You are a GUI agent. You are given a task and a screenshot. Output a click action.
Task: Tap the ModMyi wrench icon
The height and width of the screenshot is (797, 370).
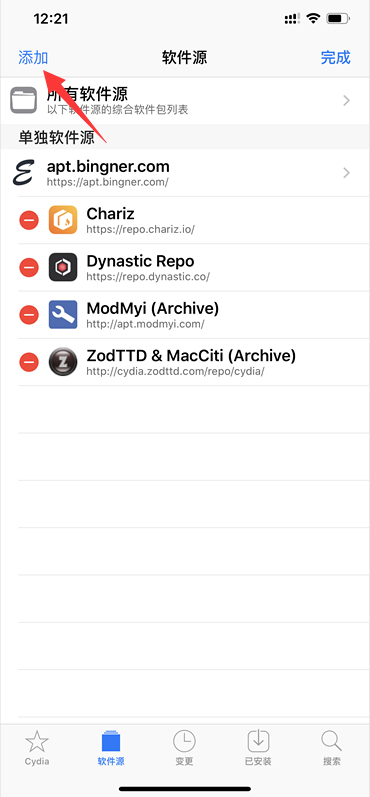[x=63, y=315]
